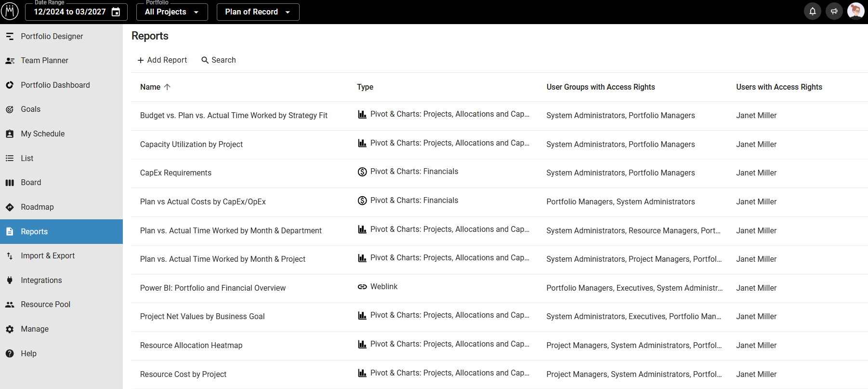Screen dimensions: 868x389
Task: Click the Meisterplan logo icon
Action: click(x=10, y=11)
